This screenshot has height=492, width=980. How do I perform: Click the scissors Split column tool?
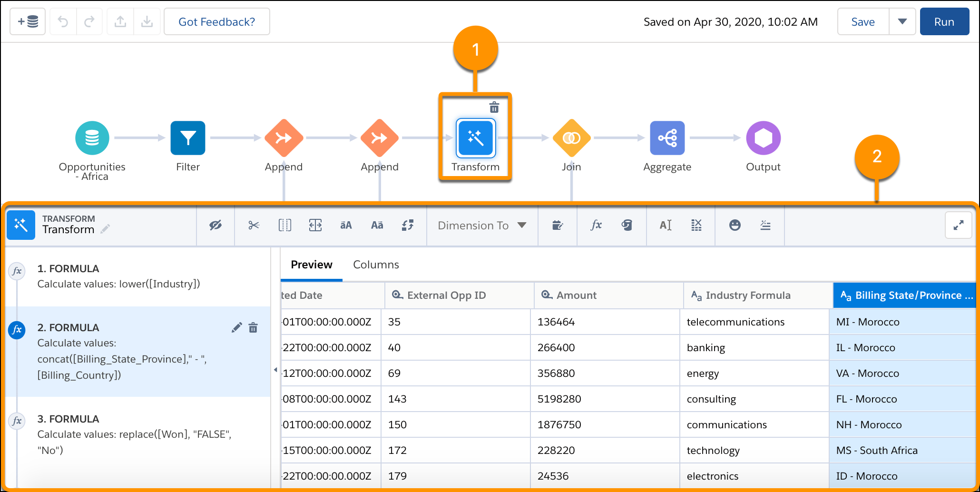(254, 225)
